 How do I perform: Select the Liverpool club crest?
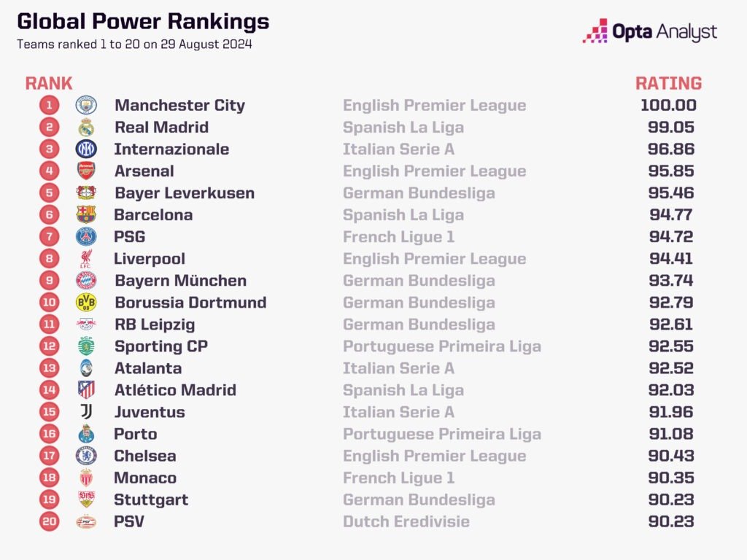[86, 259]
